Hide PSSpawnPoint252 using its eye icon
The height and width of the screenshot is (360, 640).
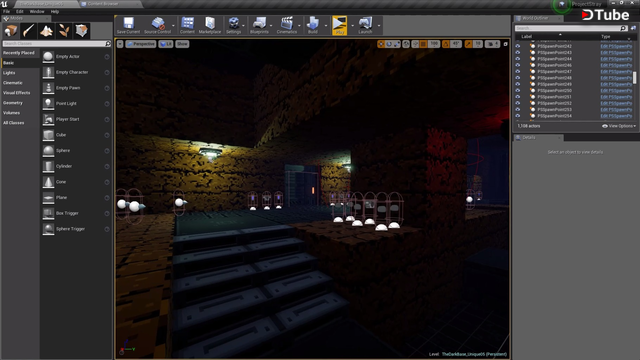click(518, 103)
